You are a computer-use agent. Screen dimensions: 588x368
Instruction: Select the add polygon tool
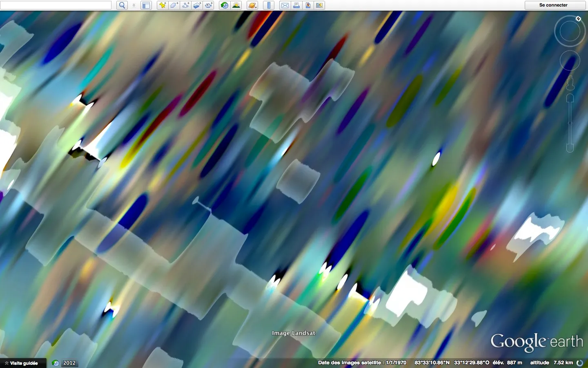(x=174, y=5)
